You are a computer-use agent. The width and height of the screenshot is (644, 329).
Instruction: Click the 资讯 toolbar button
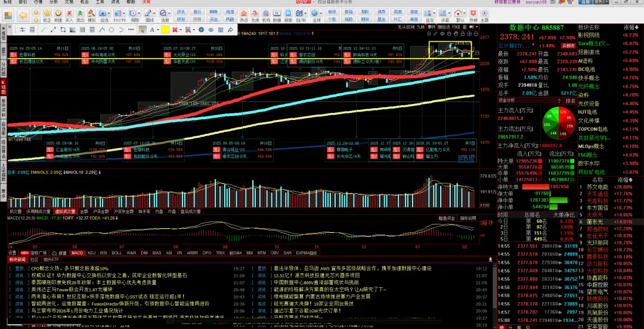181,11
